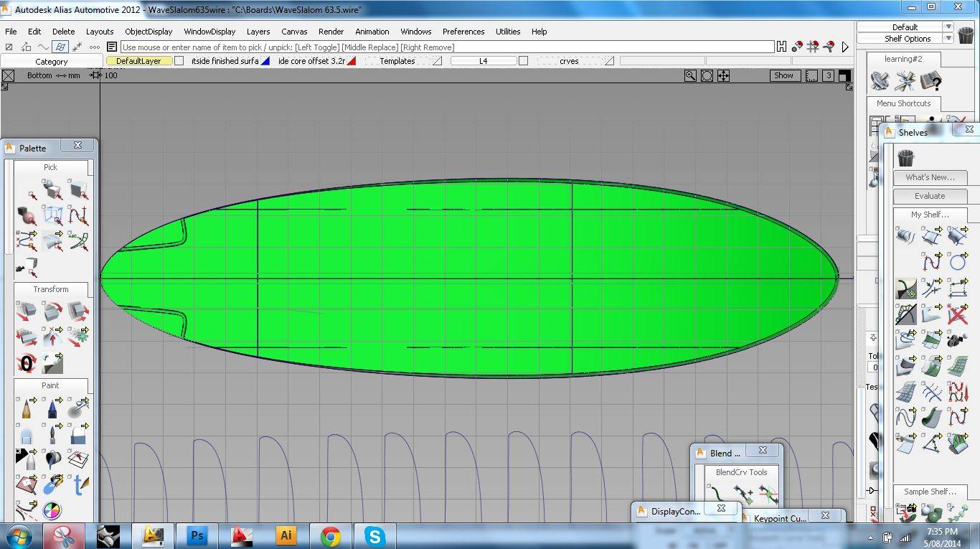The width and height of the screenshot is (980, 549).
Task: Select the Keypoint Curve tool panel icon
Action: [779, 518]
